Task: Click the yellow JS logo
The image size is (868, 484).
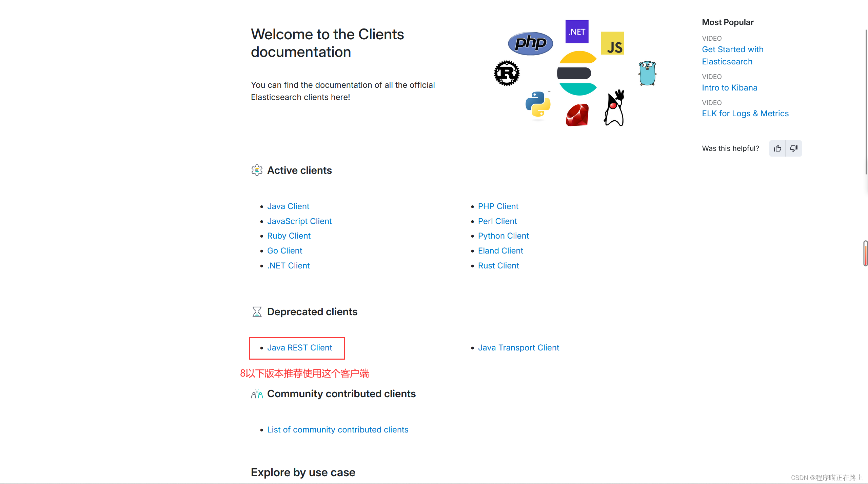Action: pyautogui.click(x=612, y=43)
